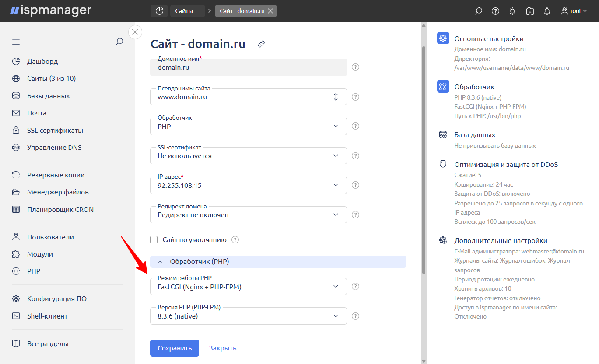599x364 pixels.
Task: Toggle the light/dark theme sun icon
Action: click(x=512, y=11)
